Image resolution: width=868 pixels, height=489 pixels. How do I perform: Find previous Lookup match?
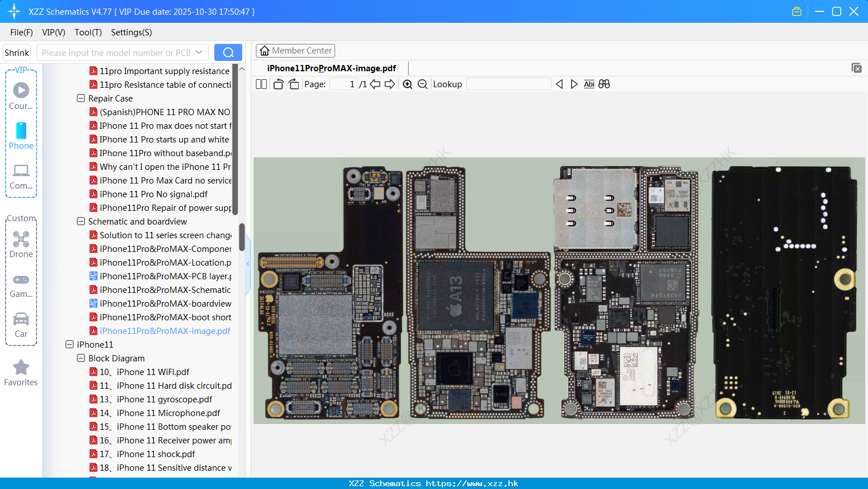click(559, 84)
